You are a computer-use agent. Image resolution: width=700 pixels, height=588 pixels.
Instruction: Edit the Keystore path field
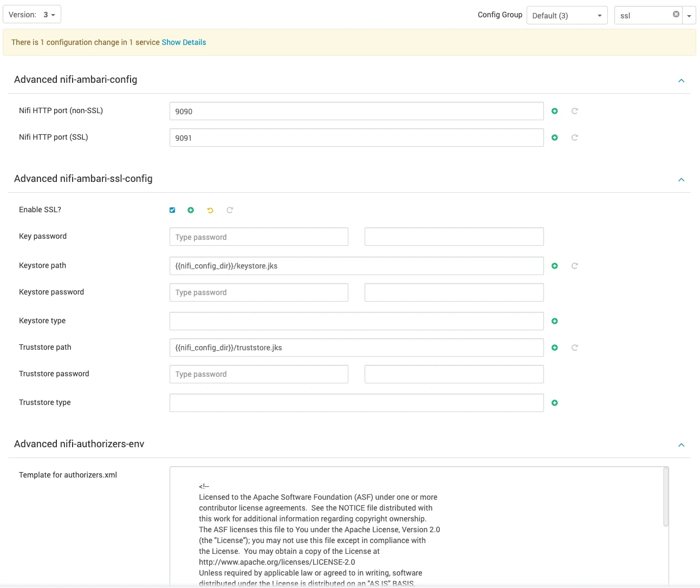tap(357, 266)
